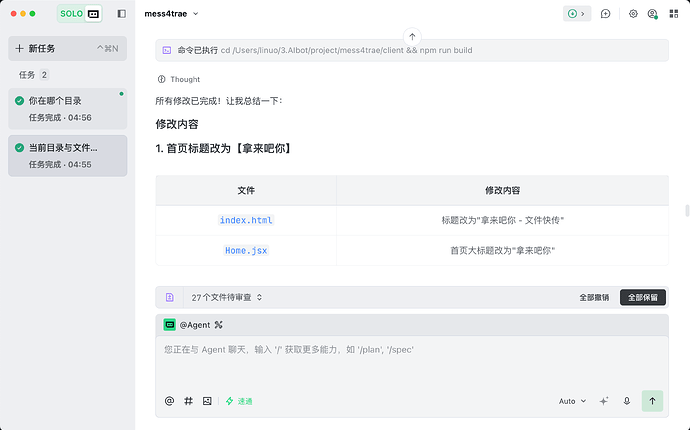Insert an @ mention in chat input

pos(169,401)
